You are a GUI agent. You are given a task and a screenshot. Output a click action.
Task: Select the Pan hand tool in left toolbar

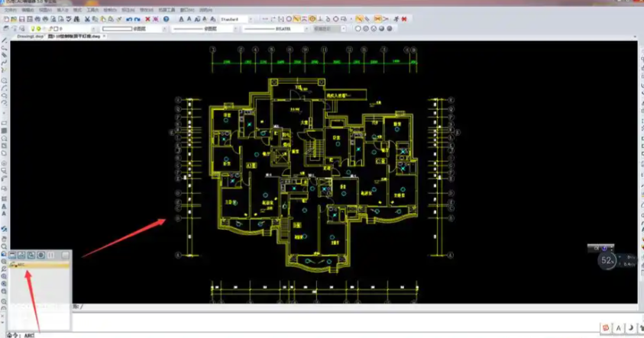4,239
